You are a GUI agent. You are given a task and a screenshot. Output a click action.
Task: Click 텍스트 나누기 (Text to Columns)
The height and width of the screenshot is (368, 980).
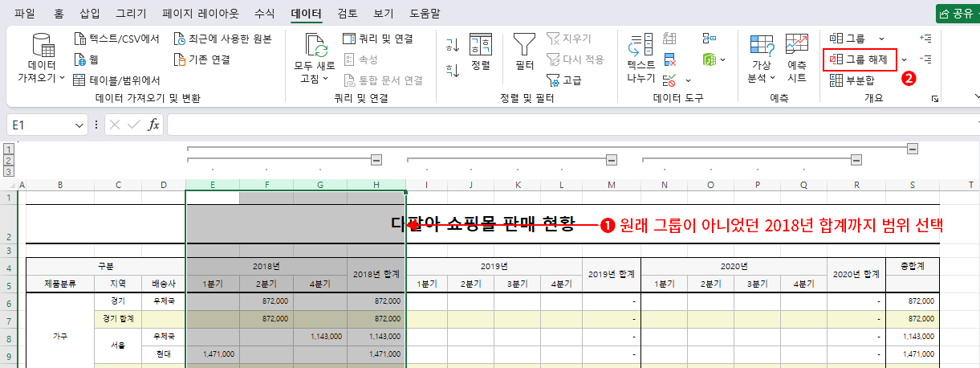click(x=641, y=59)
